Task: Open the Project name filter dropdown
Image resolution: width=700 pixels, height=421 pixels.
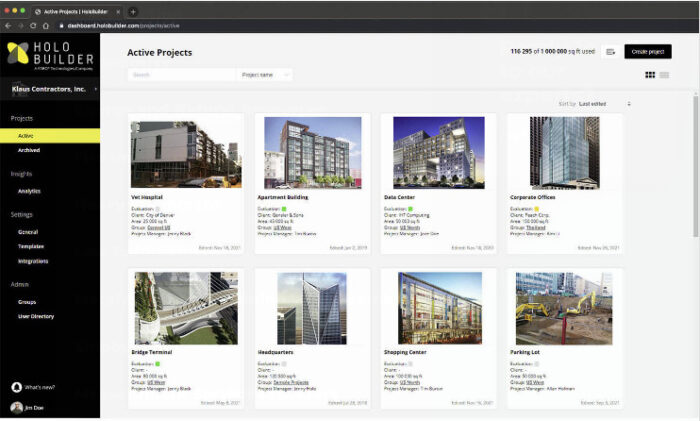Action: pos(265,75)
